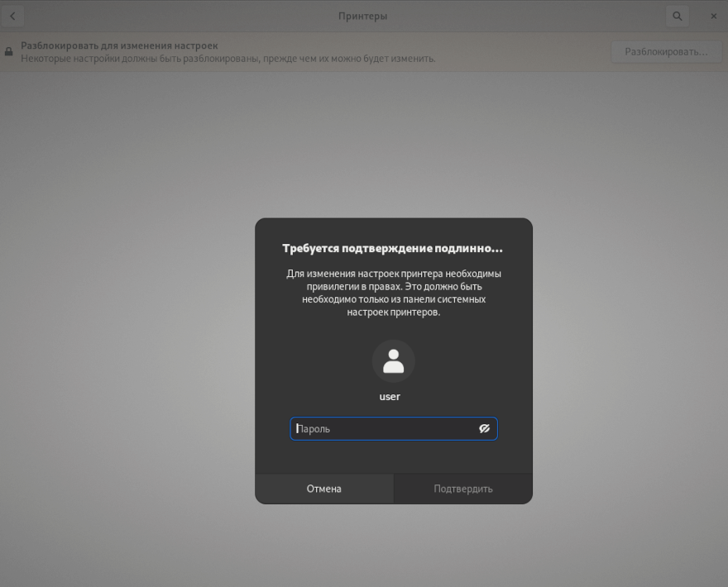The height and width of the screenshot is (587, 728).
Task: Click the "Разблокировать для изменения настроек" banner heading
Action: click(119, 45)
